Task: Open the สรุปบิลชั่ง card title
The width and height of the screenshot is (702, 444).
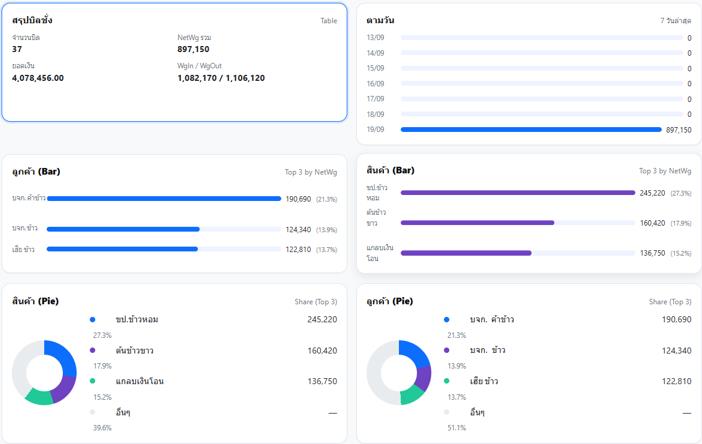Action: point(33,20)
